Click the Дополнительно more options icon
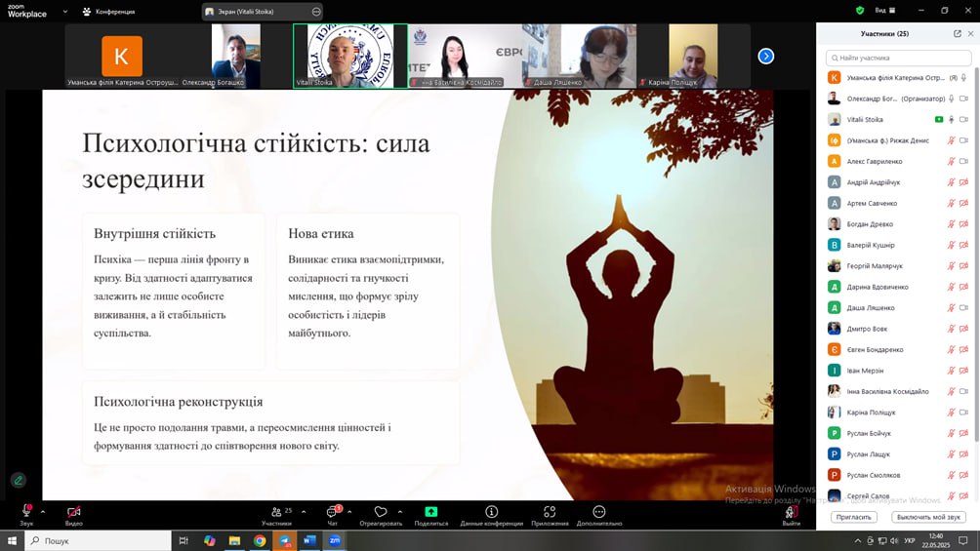The width and height of the screenshot is (980, 551). 598,512
